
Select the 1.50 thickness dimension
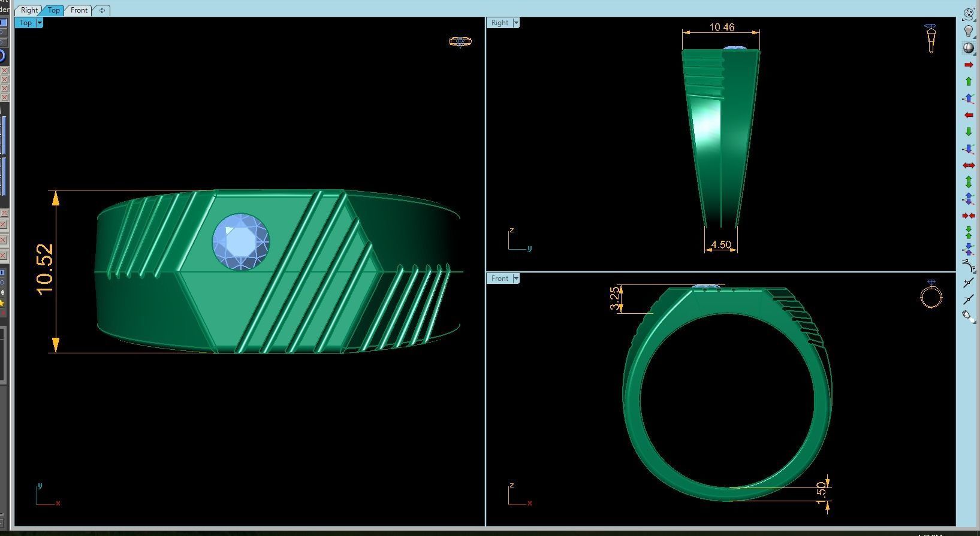[x=821, y=492]
